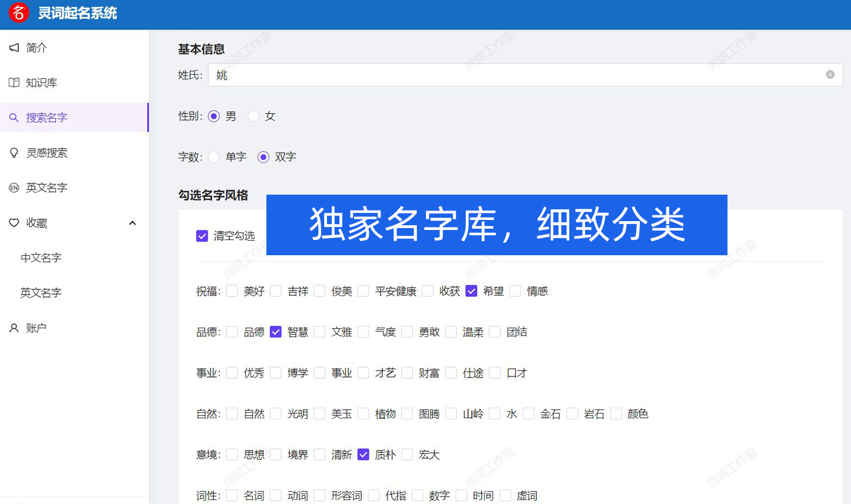Open the 简介 menu item
The width and height of the screenshot is (851, 504).
click(x=74, y=48)
